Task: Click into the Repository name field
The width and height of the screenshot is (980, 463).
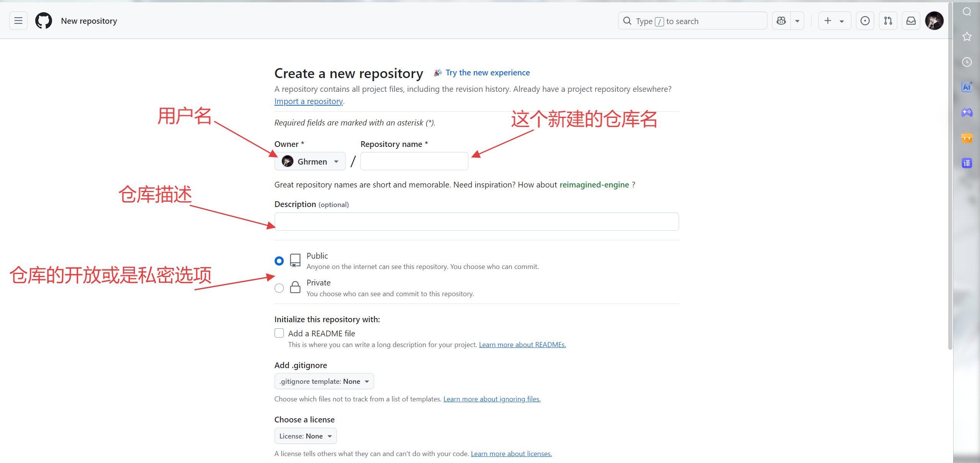Action: [414, 161]
